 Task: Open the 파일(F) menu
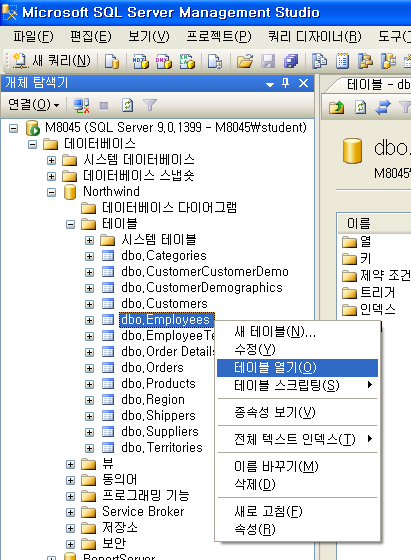[33, 36]
